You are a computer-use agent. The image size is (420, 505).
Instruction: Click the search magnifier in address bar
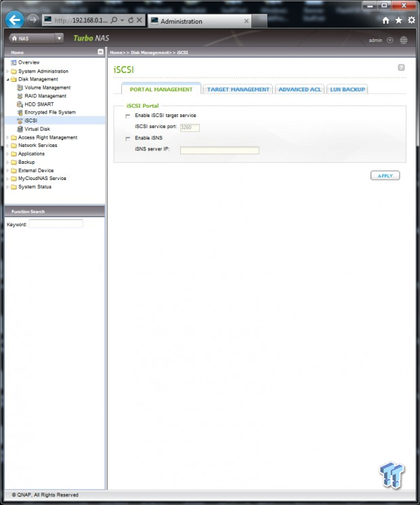[114, 20]
